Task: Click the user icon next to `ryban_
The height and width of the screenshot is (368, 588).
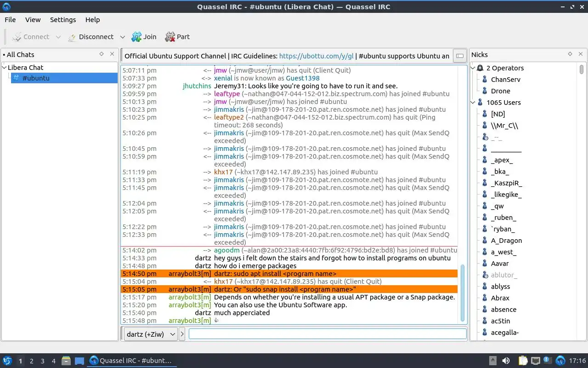Action: 485,229
